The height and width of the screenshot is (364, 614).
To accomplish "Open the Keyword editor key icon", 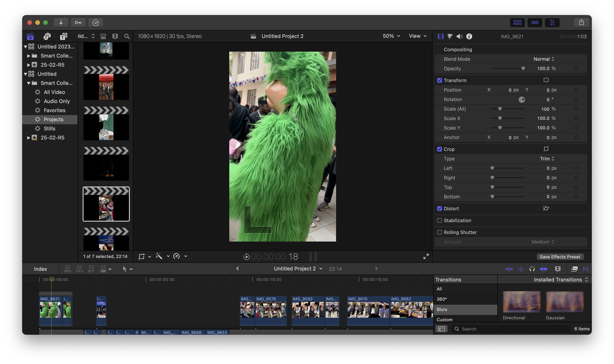I will pyautogui.click(x=78, y=23).
